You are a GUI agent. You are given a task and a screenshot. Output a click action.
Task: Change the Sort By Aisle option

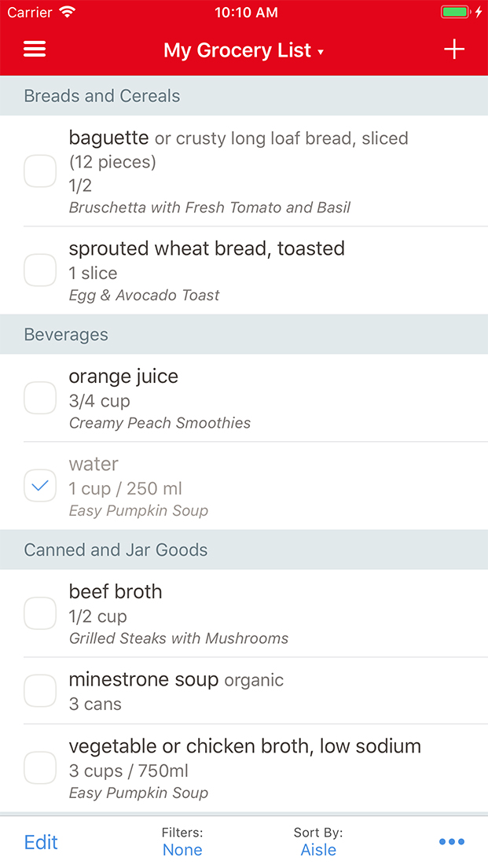318,842
